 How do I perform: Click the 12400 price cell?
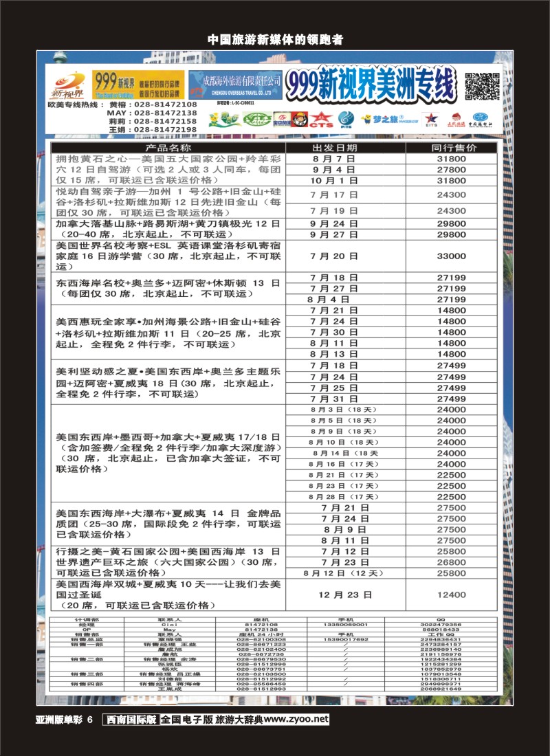[x=452, y=595]
